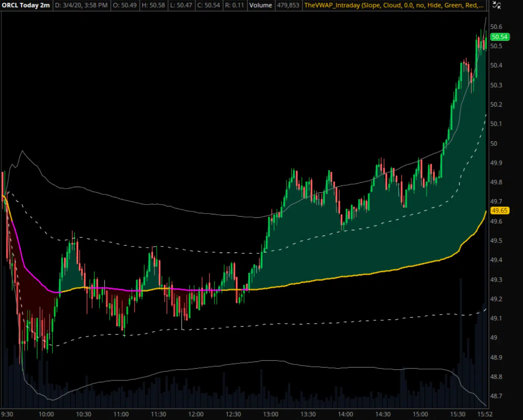
Task: Click the yellow 49.65 VWAP price bubble
Action: tap(500, 211)
